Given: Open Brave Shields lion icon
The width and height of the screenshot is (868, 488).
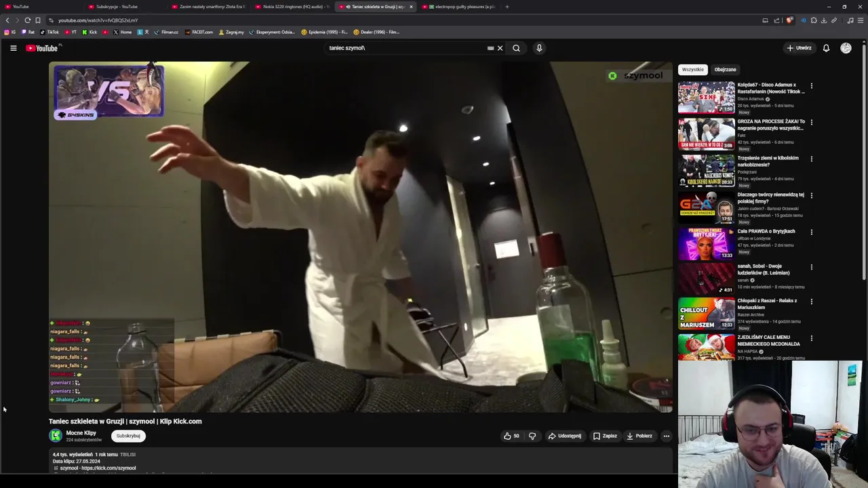Looking at the screenshot, I should tap(789, 20).
